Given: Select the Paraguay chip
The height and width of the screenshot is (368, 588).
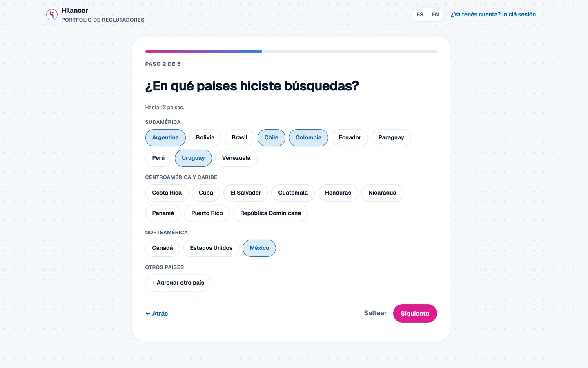Looking at the screenshot, I should pos(391,138).
